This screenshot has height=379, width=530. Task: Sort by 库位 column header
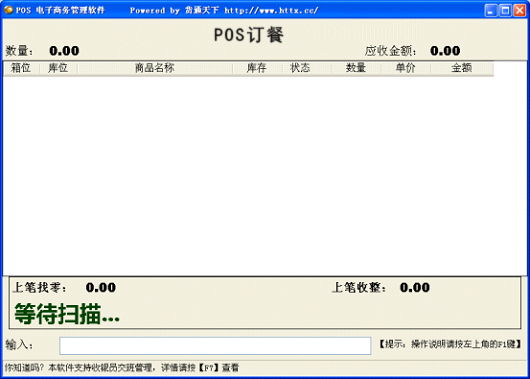(x=58, y=68)
